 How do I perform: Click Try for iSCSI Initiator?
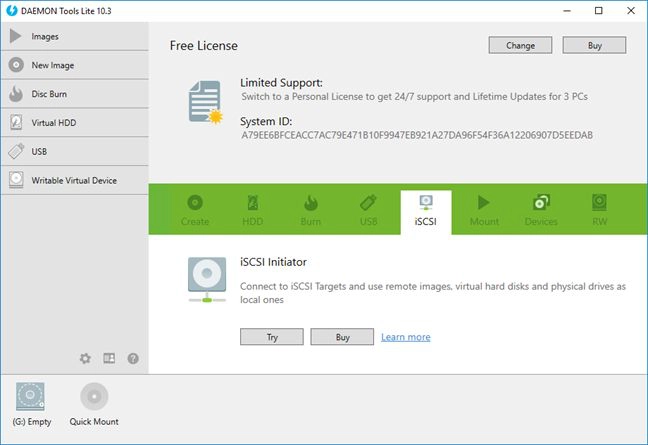(x=272, y=337)
